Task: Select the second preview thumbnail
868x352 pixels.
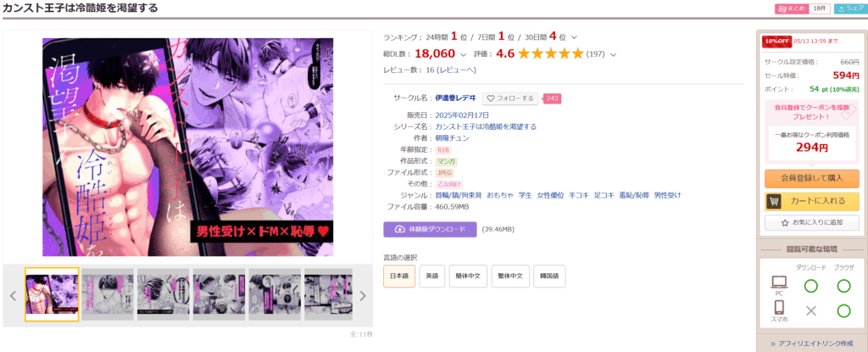Action: [108, 294]
